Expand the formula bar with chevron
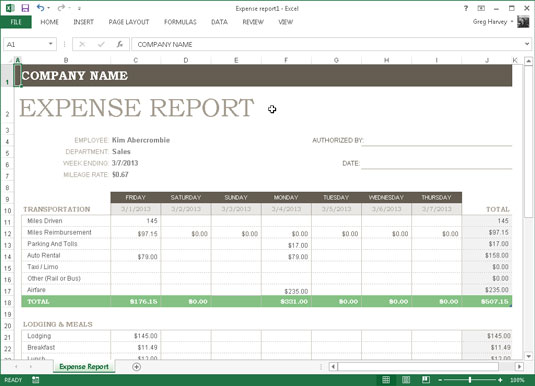 click(527, 44)
